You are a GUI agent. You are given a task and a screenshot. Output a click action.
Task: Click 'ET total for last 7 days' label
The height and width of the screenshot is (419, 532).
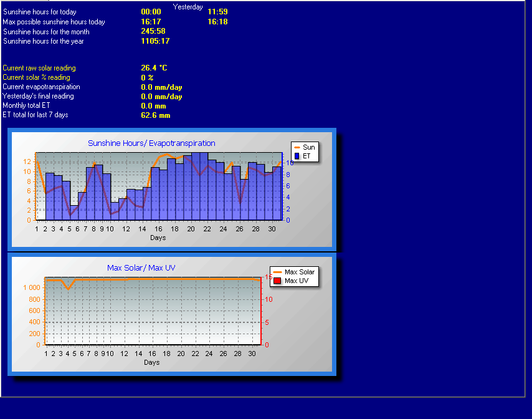36,115
